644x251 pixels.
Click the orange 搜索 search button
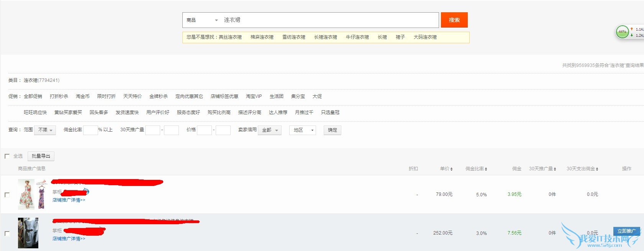pyautogui.click(x=454, y=20)
